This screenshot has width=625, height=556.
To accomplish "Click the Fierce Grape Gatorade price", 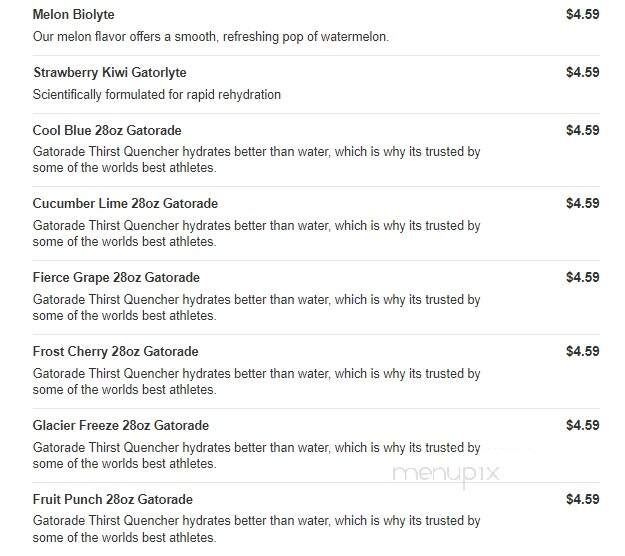I will (x=582, y=277).
